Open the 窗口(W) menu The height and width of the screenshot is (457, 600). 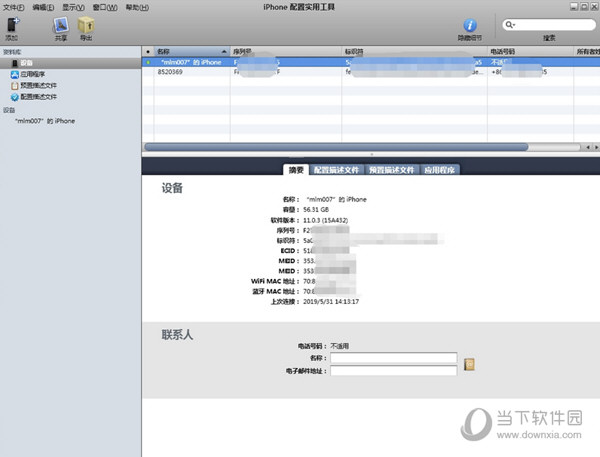[x=105, y=7]
